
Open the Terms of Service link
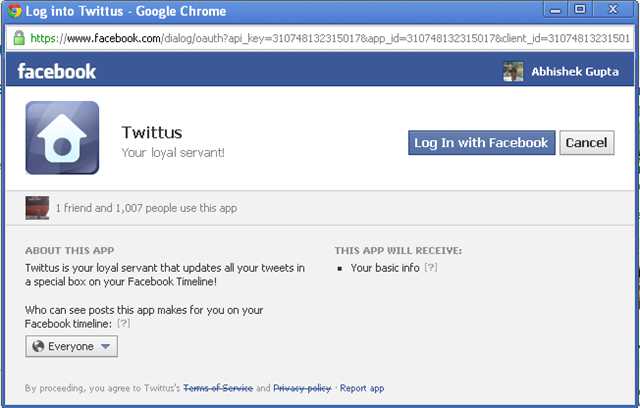pos(219,388)
